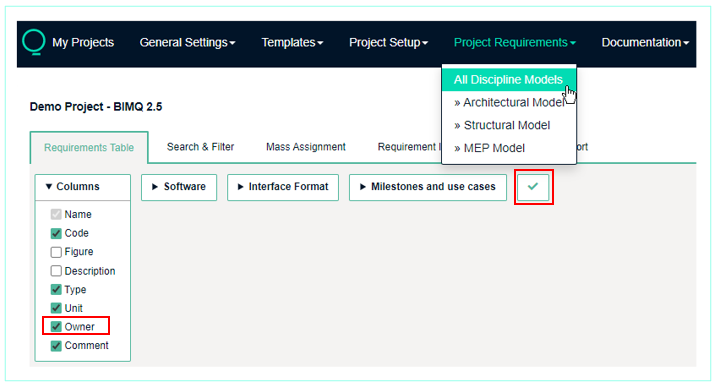
Task: Open Documentation dropdown menu
Action: click(x=645, y=43)
